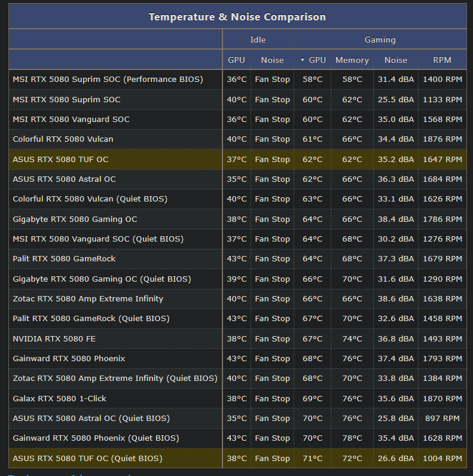
Task: Click 1004 RPM value
Action: (x=443, y=459)
